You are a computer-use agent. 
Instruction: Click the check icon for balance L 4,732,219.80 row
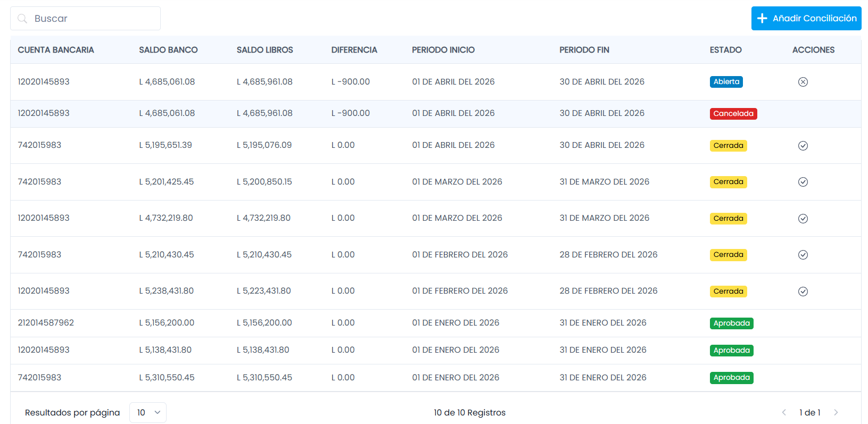coord(803,219)
